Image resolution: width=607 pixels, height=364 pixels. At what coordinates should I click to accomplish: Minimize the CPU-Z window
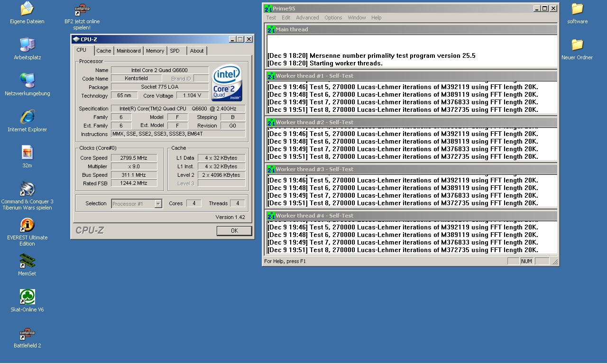[232, 39]
